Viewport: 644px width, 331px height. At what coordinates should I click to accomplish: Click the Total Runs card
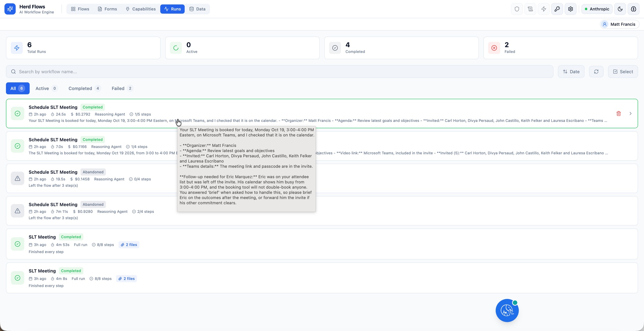[x=83, y=48]
